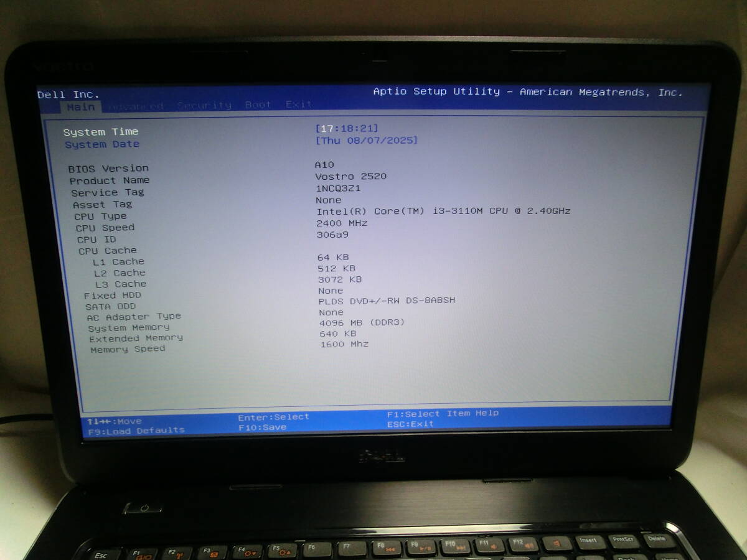
Task: Select the Vostro 2520 product name value
Action: coord(351,176)
